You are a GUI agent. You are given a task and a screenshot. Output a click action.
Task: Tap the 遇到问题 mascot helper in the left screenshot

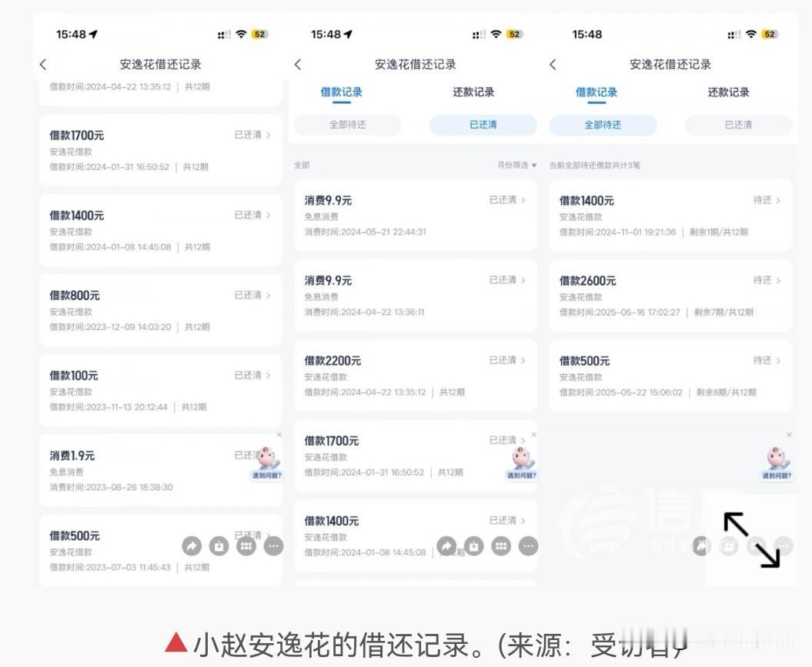coord(267,462)
